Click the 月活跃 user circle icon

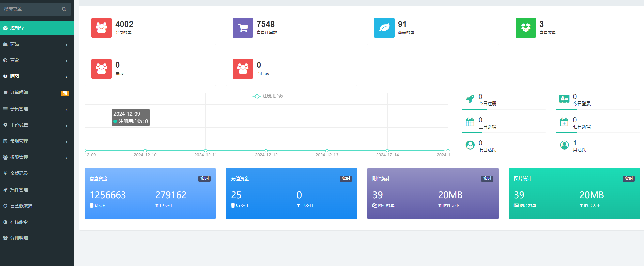pos(564,145)
